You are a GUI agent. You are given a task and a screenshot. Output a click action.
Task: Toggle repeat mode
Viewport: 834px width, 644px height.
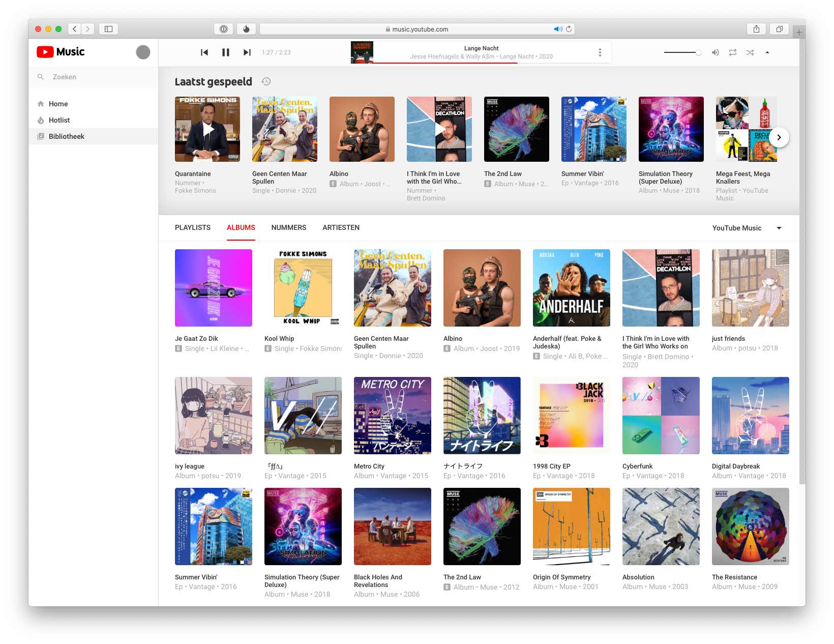click(x=732, y=52)
